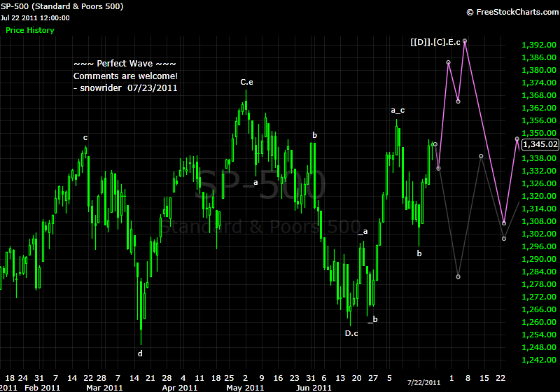The image size is (560, 392).
Task: Select the 1,362.00 price axis label
Action: 539,108
